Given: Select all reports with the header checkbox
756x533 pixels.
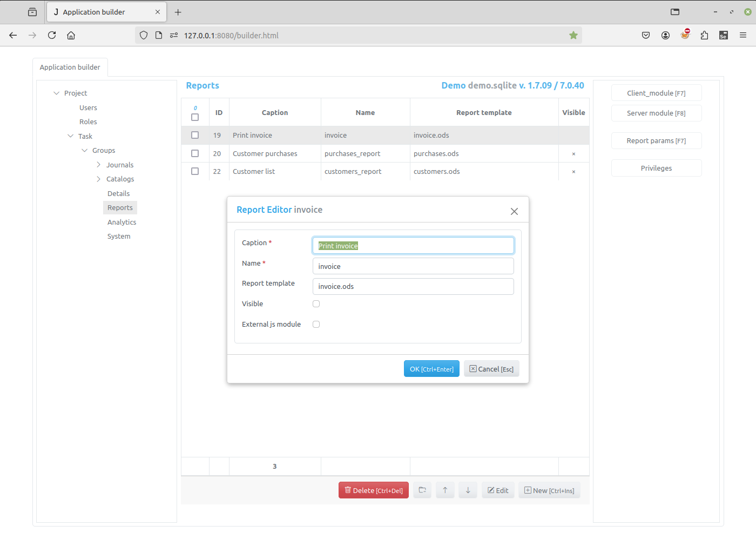Looking at the screenshot, I should (195, 117).
